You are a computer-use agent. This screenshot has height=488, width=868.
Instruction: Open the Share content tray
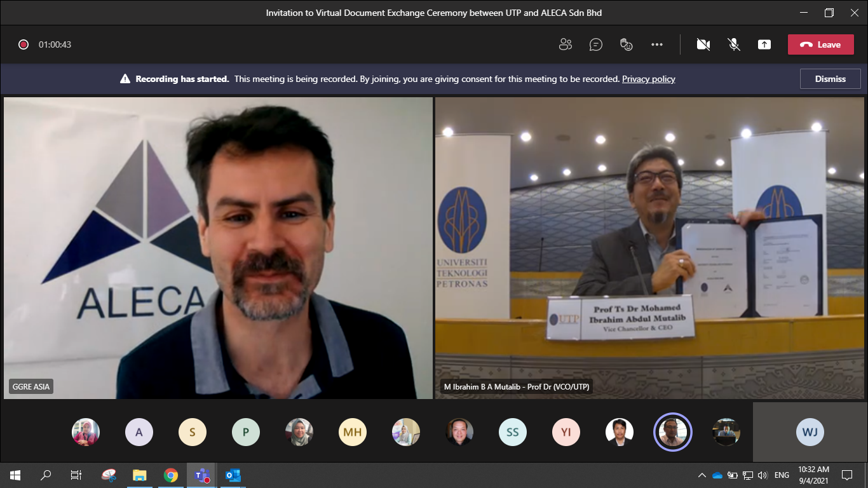coord(764,44)
